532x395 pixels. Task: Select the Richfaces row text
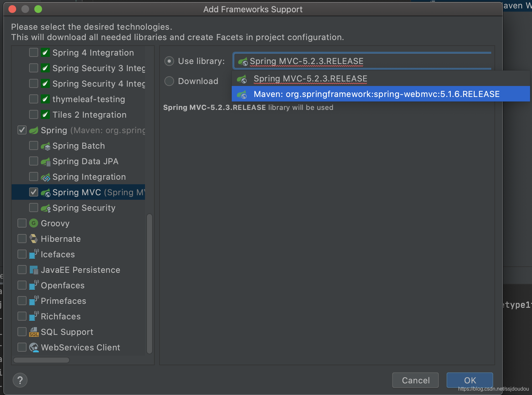pos(61,316)
